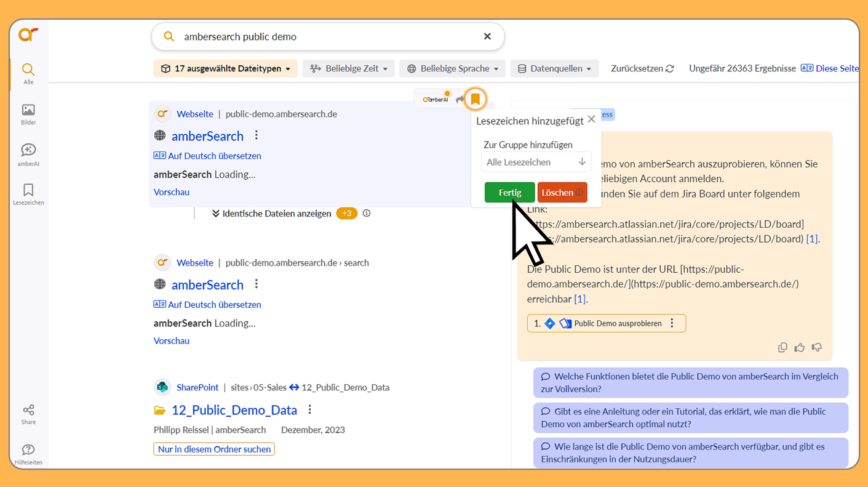The height and width of the screenshot is (487, 868).
Task: Click citation [1] after atlassian link
Action: coord(812,239)
